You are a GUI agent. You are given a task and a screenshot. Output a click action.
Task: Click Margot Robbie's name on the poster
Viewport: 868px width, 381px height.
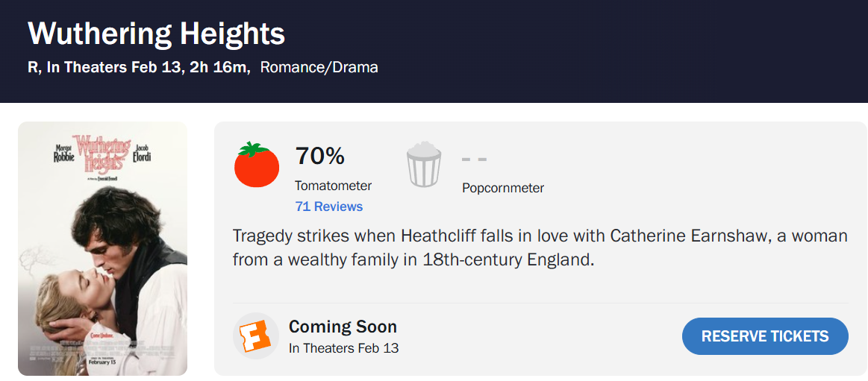pyautogui.click(x=64, y=153)
